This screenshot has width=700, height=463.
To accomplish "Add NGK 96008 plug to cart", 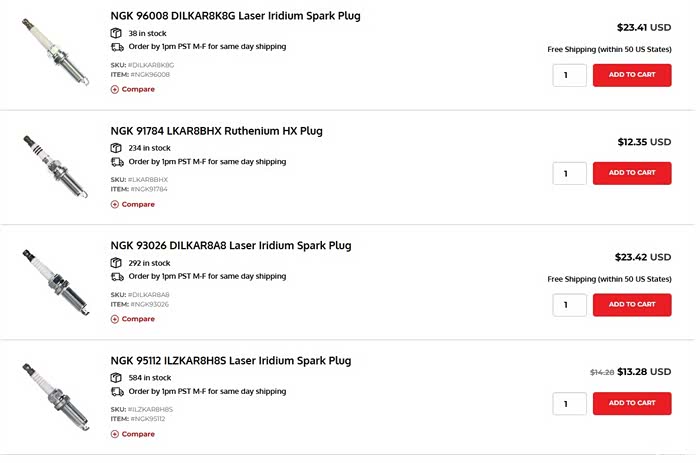I will [x=632, y=75].
